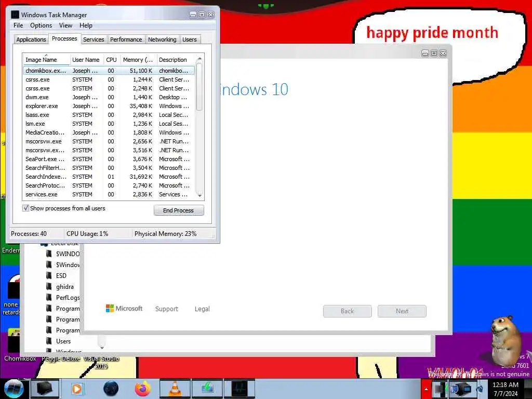Click Processes: 40 status bar entry

coord(29,234)
